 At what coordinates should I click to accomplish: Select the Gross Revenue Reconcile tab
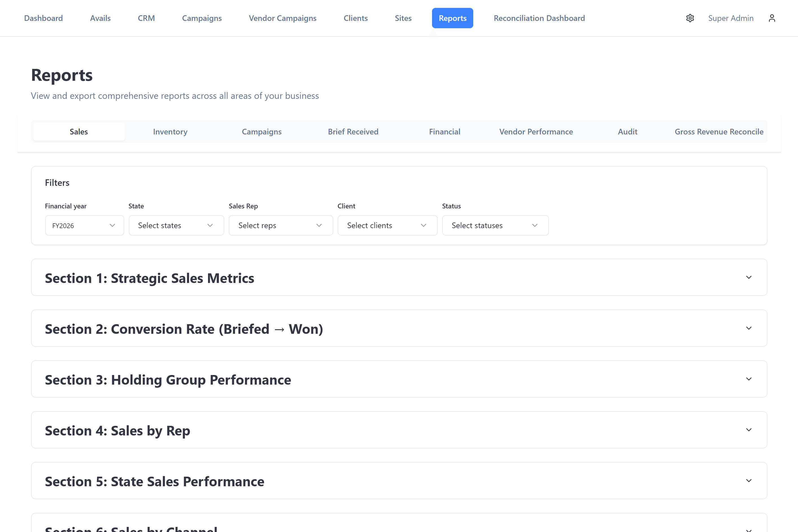[719, 132]
